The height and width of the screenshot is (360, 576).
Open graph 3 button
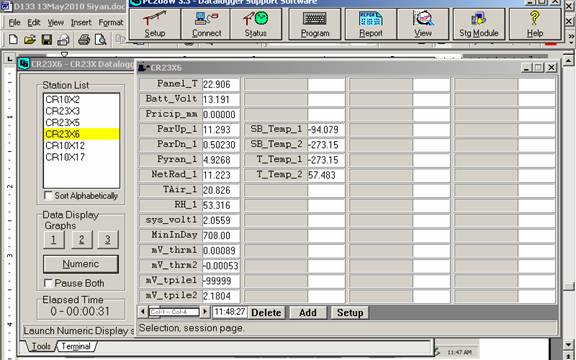(108, 240)
